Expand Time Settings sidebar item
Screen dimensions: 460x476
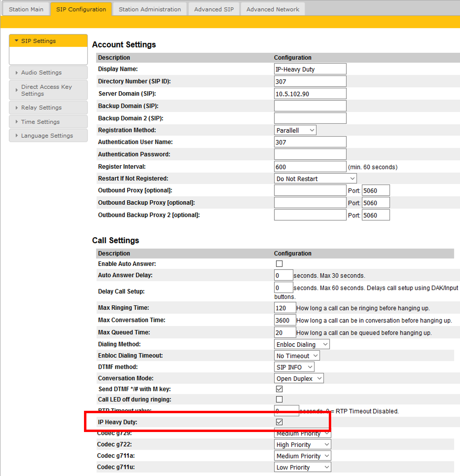tap(48, 122)
